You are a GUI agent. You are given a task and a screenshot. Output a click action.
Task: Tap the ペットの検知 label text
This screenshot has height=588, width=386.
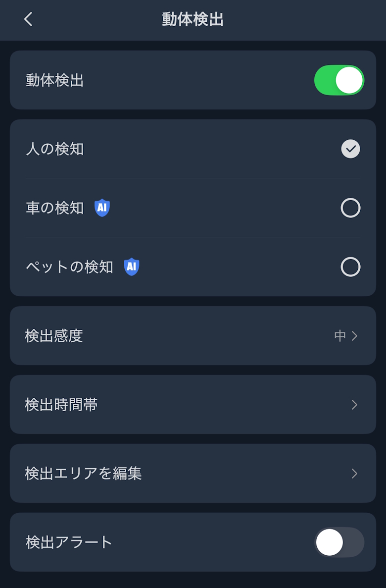[x=69, y=267]
